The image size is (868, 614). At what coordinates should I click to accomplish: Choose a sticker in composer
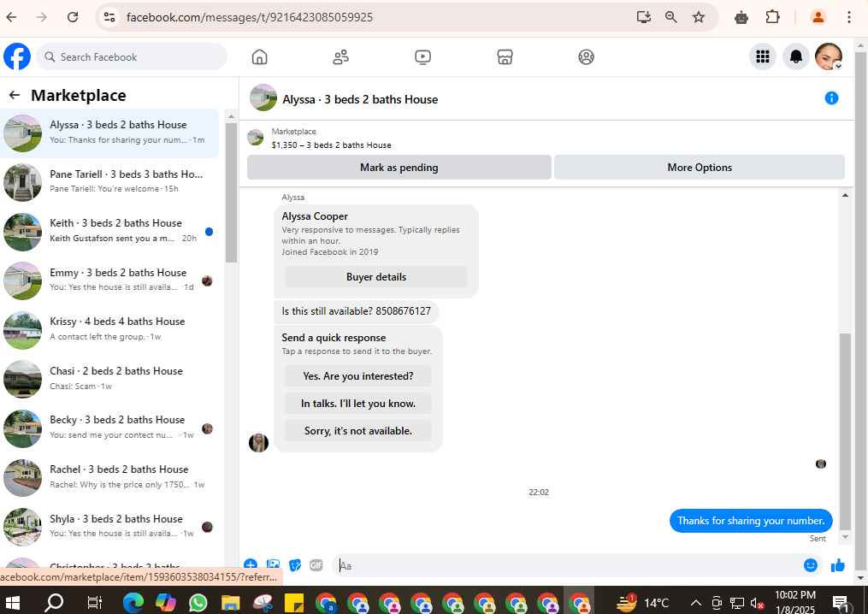tap(295, 564)
